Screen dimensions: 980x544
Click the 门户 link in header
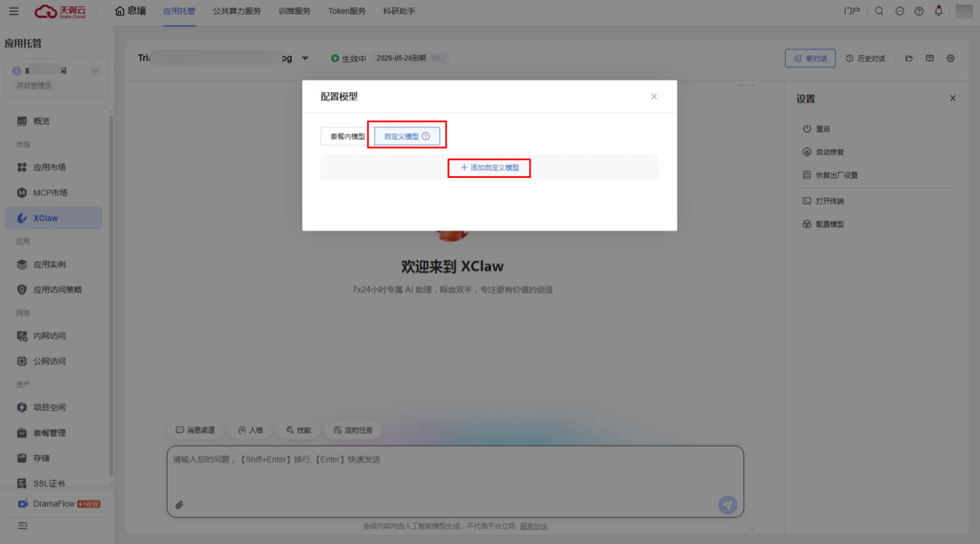click(x=851, y=11)
